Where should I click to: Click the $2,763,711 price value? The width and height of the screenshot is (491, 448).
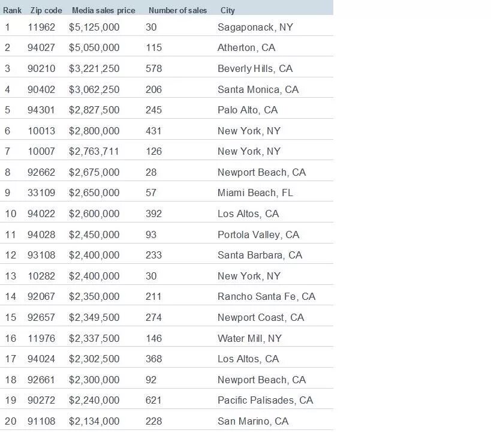[94, 151]
